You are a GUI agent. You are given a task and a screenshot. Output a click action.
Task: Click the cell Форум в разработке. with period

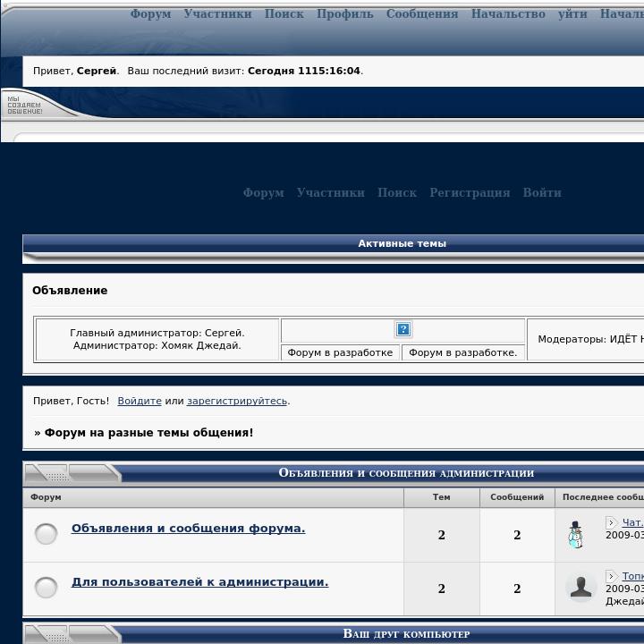tap(463, 352)
